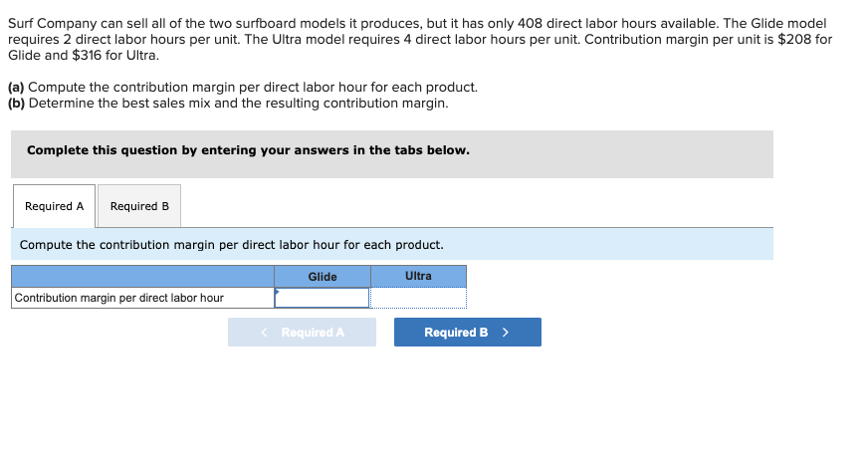This screenshot has width=868, height=466.
Task: Switch to the Required A tab
Action: click(54, 206)
